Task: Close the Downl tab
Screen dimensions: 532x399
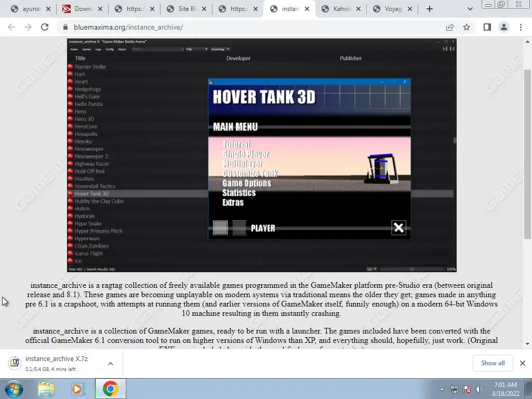Action: coord(100,9)
